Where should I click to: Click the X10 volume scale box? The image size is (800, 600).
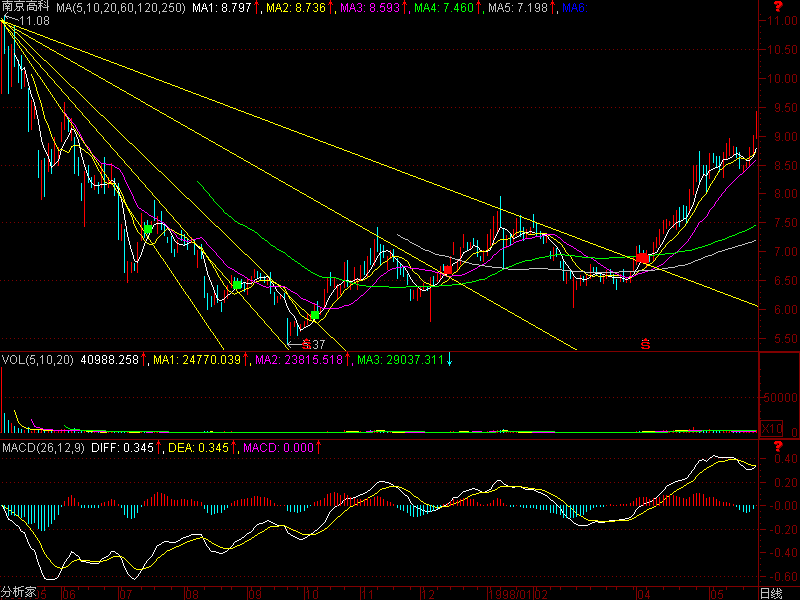tap(771, 428)
